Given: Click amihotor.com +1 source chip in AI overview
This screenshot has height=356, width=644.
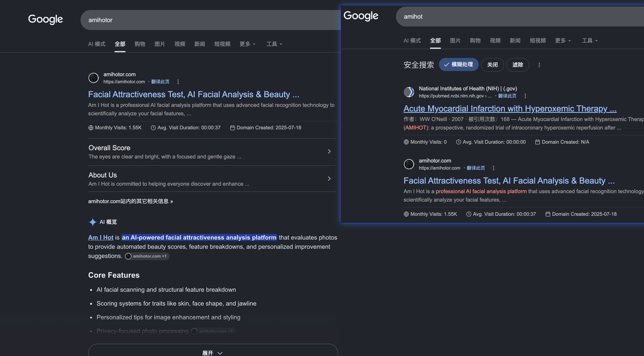Looking at the screenshot, I should click(x=147, y=256).
